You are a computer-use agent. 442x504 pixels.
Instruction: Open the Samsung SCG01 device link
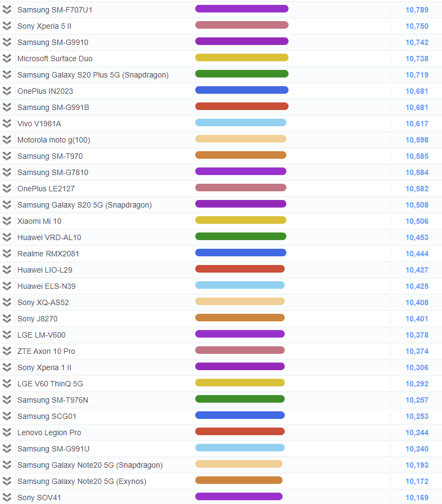click(47, 416)
